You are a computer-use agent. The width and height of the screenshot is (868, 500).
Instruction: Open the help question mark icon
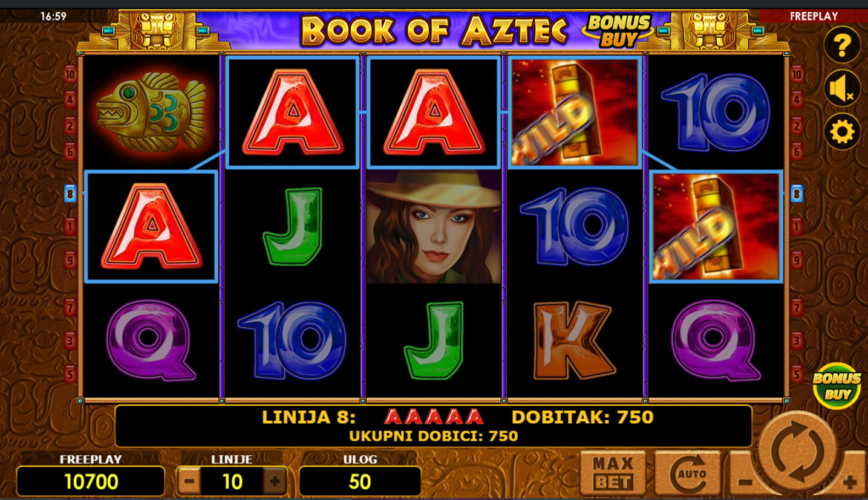pyautogui.click(x=842, y=45)
